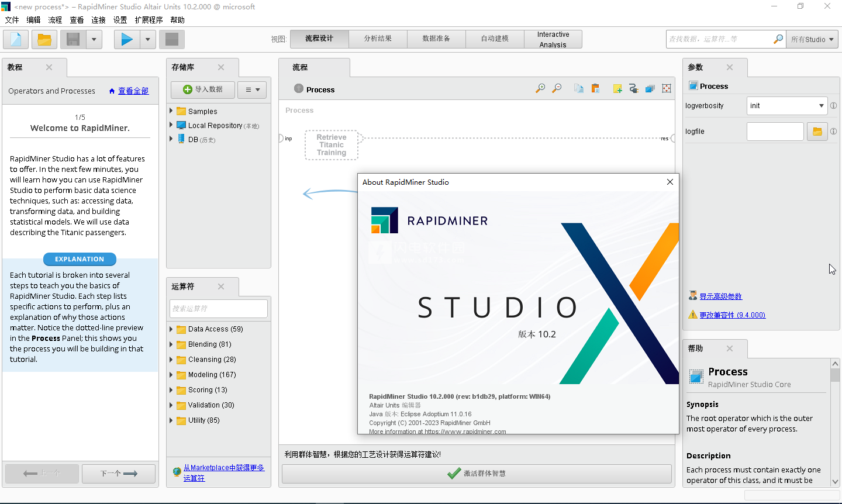Expand Blending (81) operator group
842x504 pixels.
tap(171, 344)
